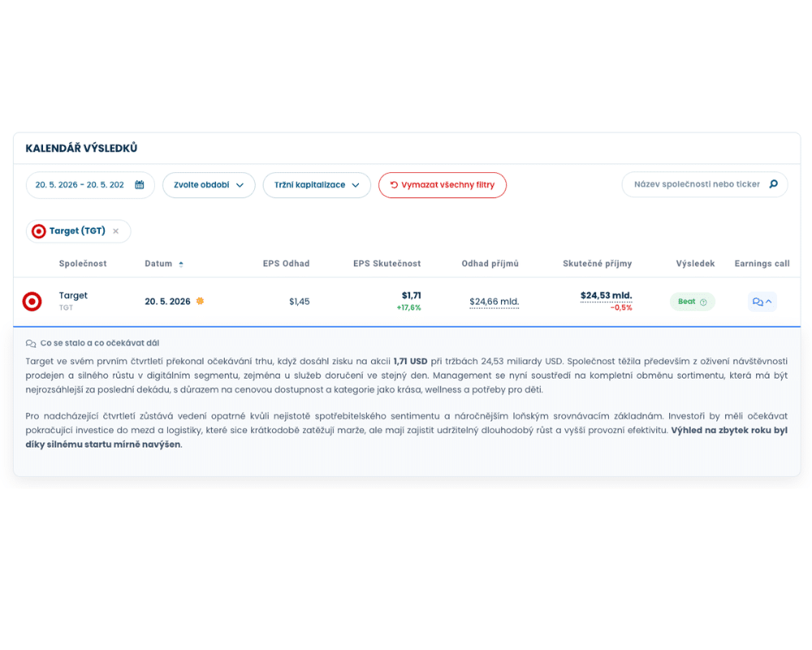Click the -0,5% revenue surprise
Screen dimensions: 812x650
coord(621,307)
